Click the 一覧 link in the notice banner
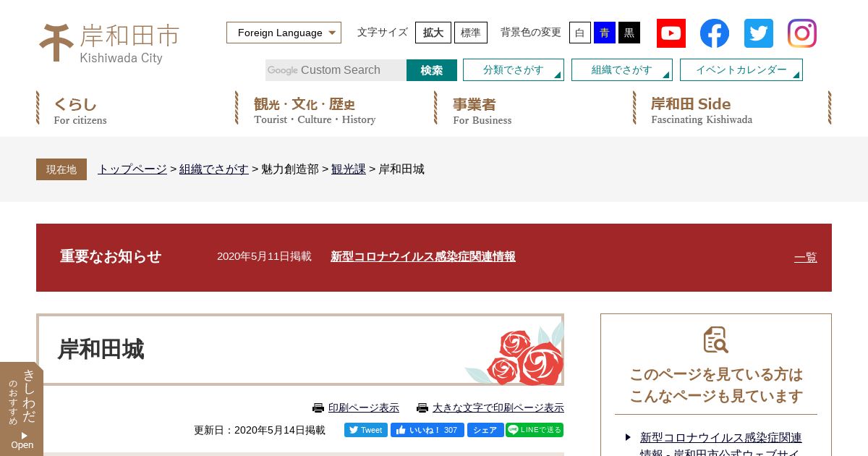The width and height of the screenshot is (868, 456). tap(806, 257)
